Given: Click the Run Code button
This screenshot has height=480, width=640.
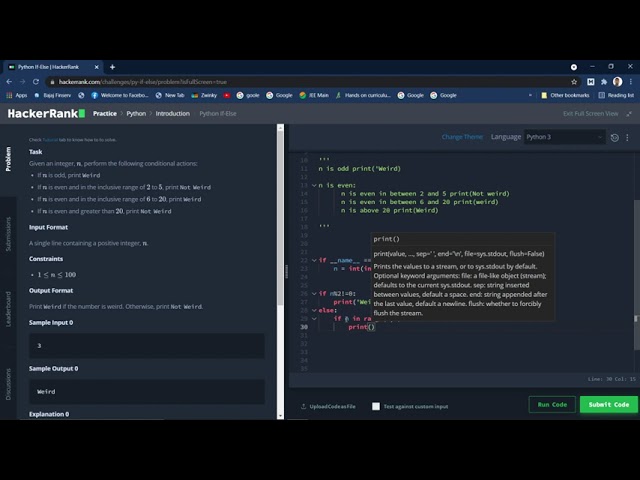Looking at the screenshot, I should (552, 404).
